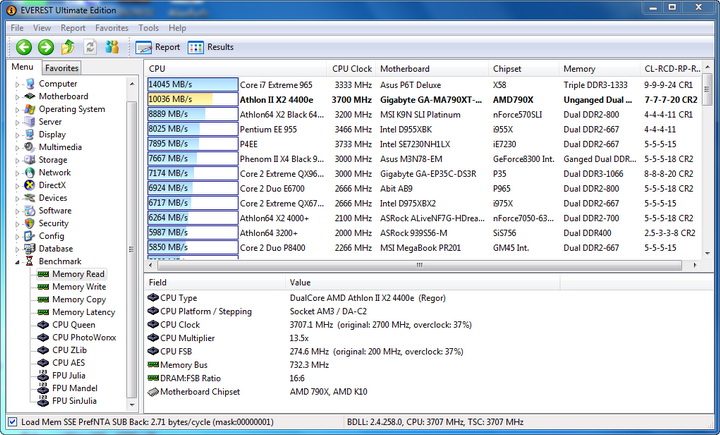Select the Computer tree icon
Screen dimensions: 720x435
[x=30, y=84]
